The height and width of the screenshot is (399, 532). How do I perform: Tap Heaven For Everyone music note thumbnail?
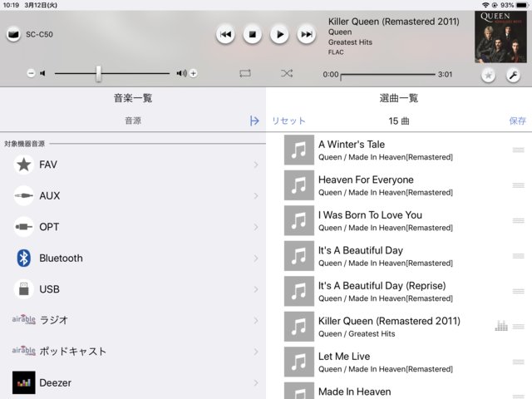(x=299, y=185)
